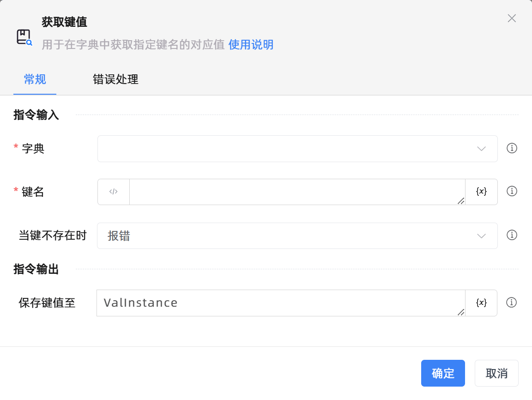The height and width of the screenshot is (400, 532).
Task: Click inside the 键名 text input
Action: (296, 192)
